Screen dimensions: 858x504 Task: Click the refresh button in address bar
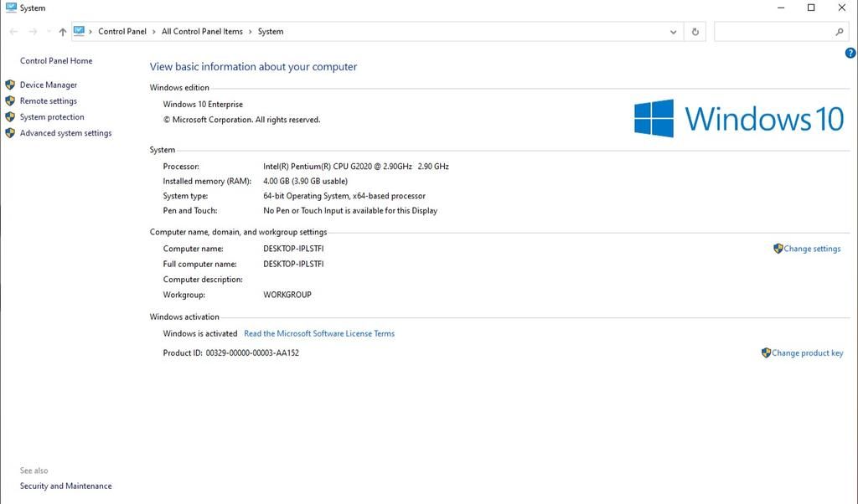[x=695, y=32]
